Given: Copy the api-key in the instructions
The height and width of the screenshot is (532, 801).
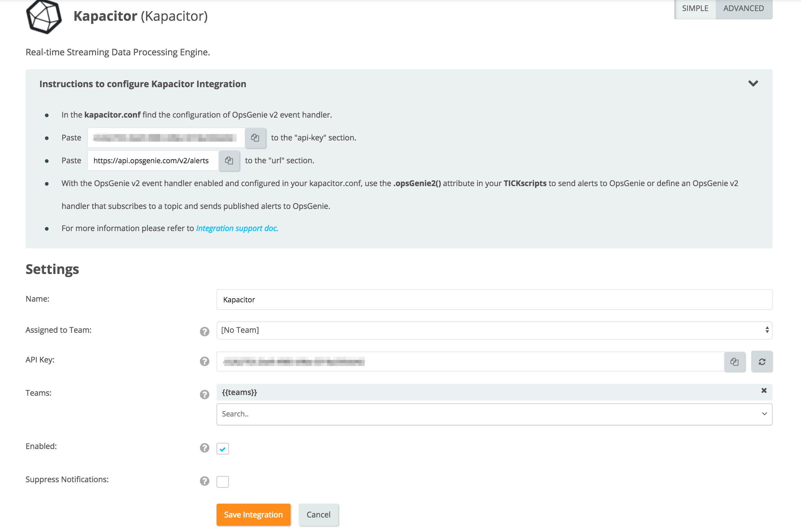Looking at the screenshot, I should [255, 138].
